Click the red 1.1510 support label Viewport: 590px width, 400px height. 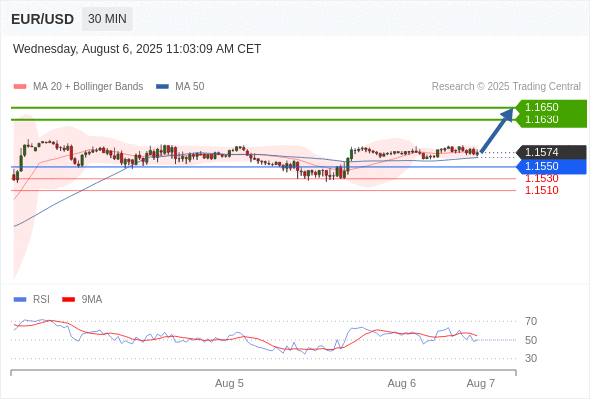(541, 190)
